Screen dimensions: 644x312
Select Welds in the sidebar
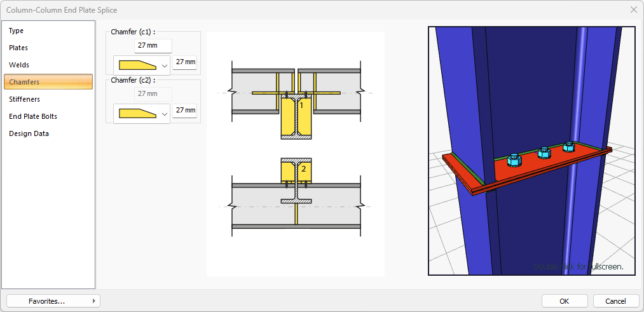(19, 65)
